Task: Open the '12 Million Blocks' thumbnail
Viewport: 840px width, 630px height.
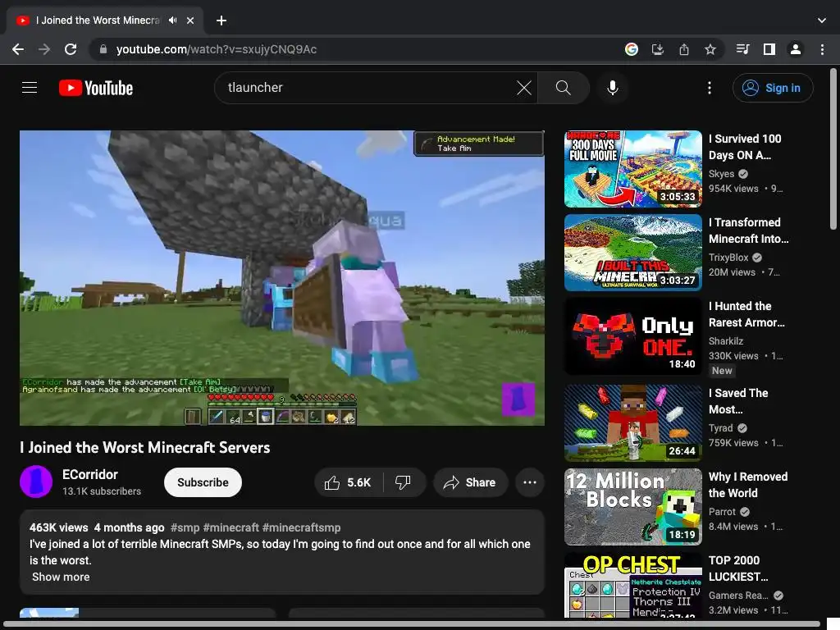Action: point(633,506)
